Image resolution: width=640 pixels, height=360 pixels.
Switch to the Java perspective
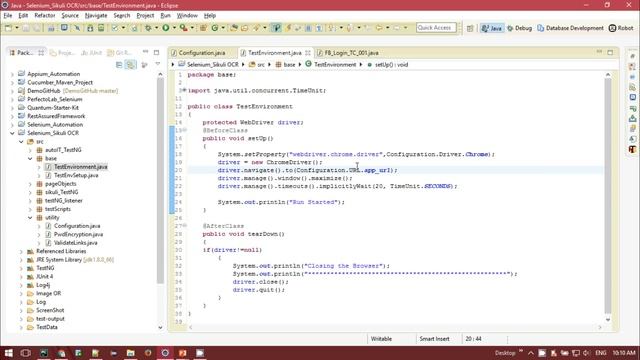click(x=492, y=28)
